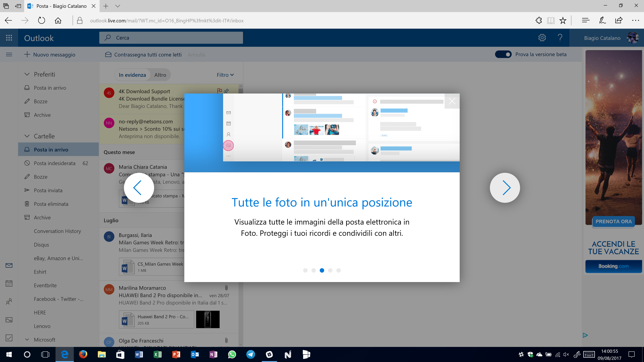Image resolution: width=644 pixels, height=362 pixels.
Task: Click 'PRENOTA ORA' on the ad
Action: (613, 221)
